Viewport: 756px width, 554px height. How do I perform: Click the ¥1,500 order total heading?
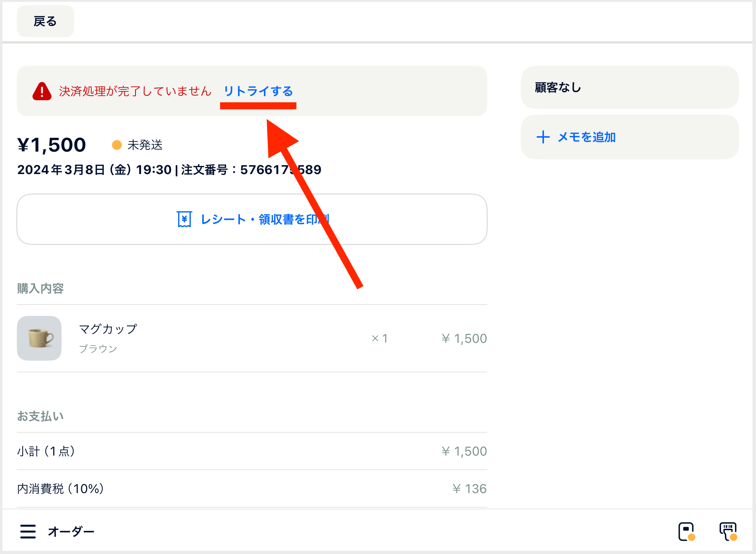tap(51, 145)
